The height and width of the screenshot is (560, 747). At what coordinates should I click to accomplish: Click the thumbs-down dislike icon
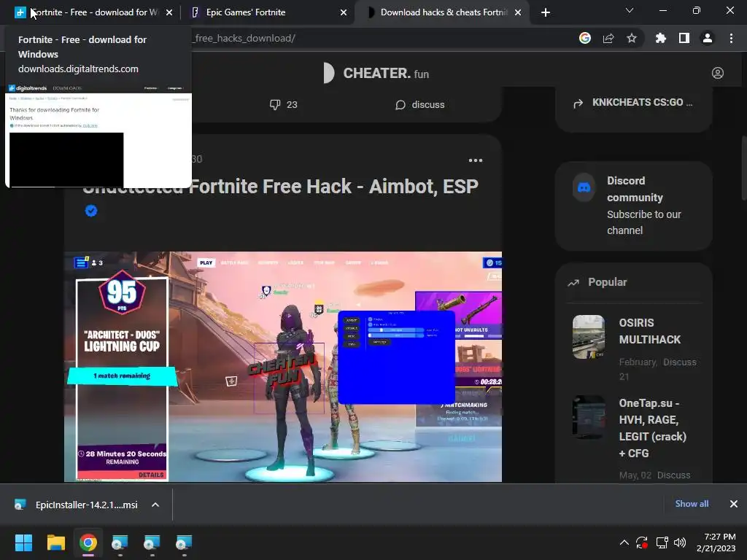click(x=275, y=104)
